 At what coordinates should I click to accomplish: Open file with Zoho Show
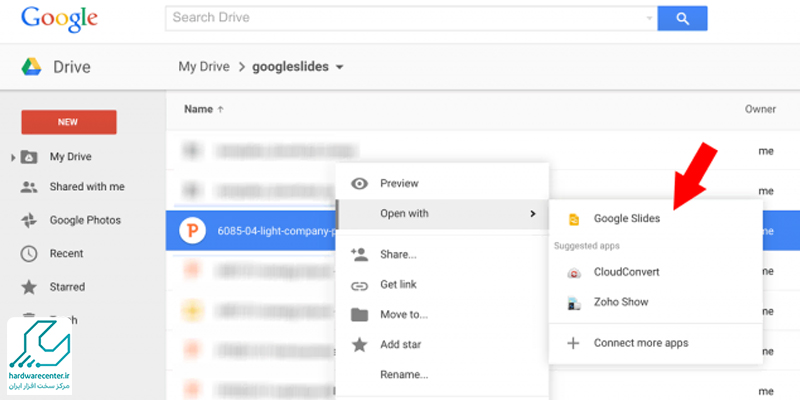click(621, 302)
